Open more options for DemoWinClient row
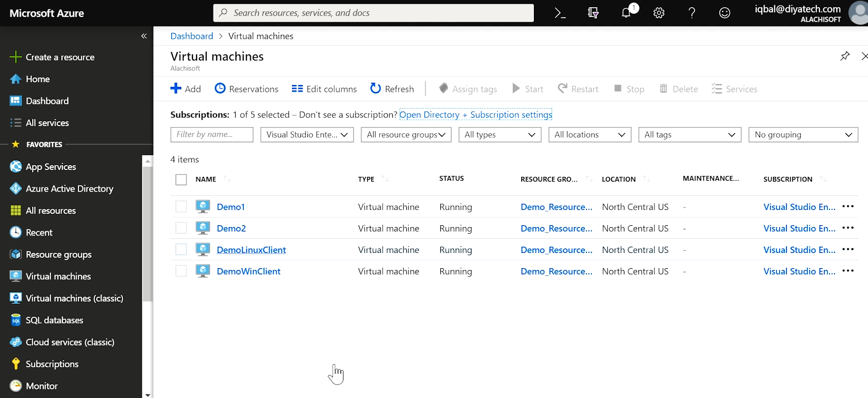 848,271
